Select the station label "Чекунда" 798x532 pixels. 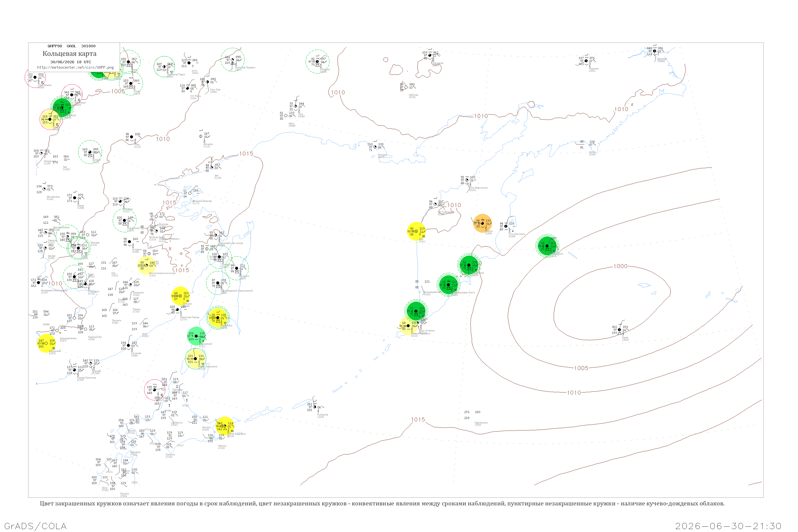(95, 243)
